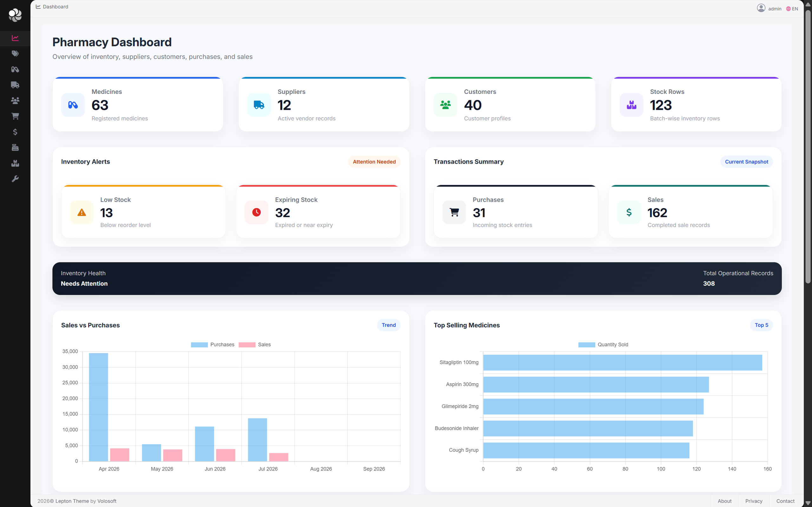Click the Top 5 badge
Screen dimensions: 812x507
761,325
